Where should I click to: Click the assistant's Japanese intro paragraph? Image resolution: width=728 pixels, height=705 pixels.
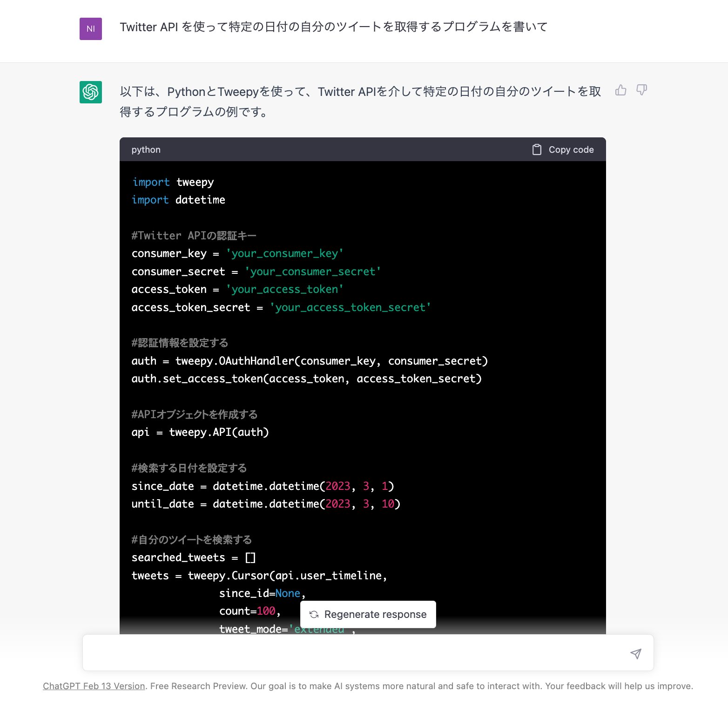click(360, 102)
